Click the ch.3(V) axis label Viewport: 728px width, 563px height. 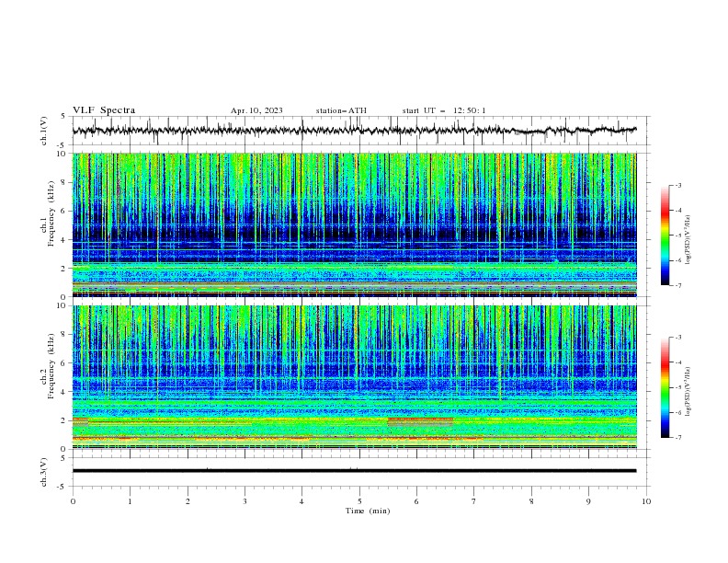pyautogui.click(x=44, y=472)
